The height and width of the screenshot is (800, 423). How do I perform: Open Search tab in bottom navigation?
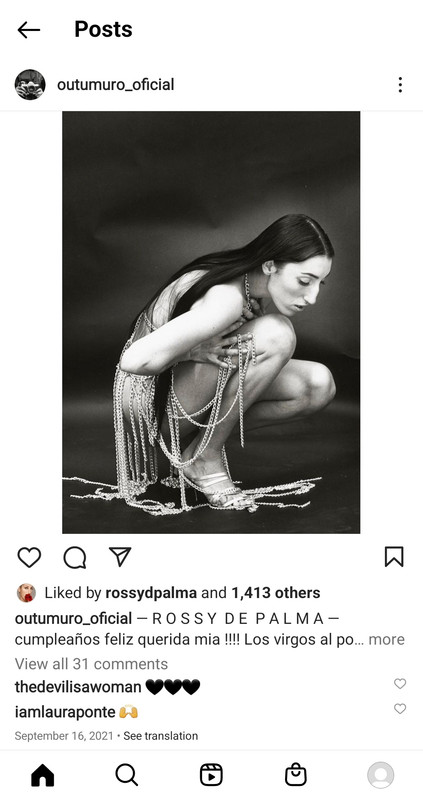tap(127, 775)
